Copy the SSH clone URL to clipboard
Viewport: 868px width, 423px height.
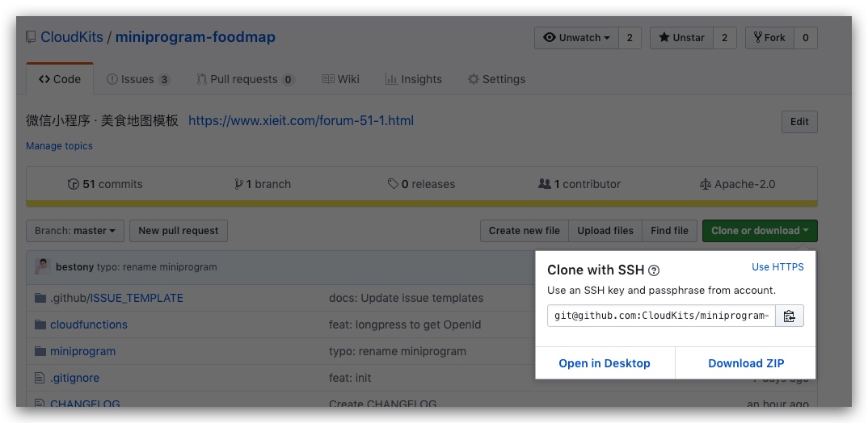pyautogui.click(x=790, y=316)
